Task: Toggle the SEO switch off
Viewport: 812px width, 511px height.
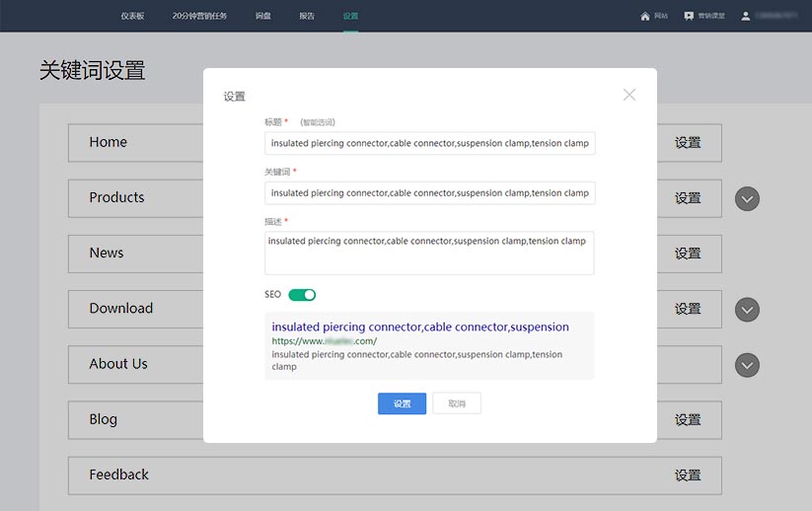Action: pos(302,295)
